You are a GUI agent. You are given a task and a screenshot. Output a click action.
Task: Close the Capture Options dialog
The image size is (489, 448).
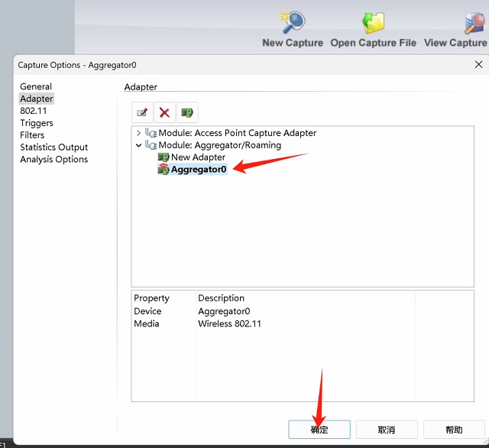tap(478, 65)
